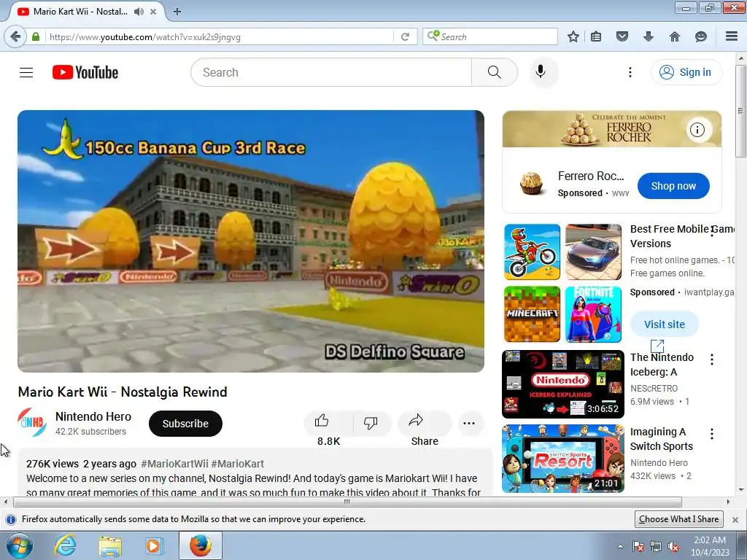The width and height of the screenshot is (747, 560).
Task: Open Switch Sports Resort video thumbnail
Action: pos(562,459)
